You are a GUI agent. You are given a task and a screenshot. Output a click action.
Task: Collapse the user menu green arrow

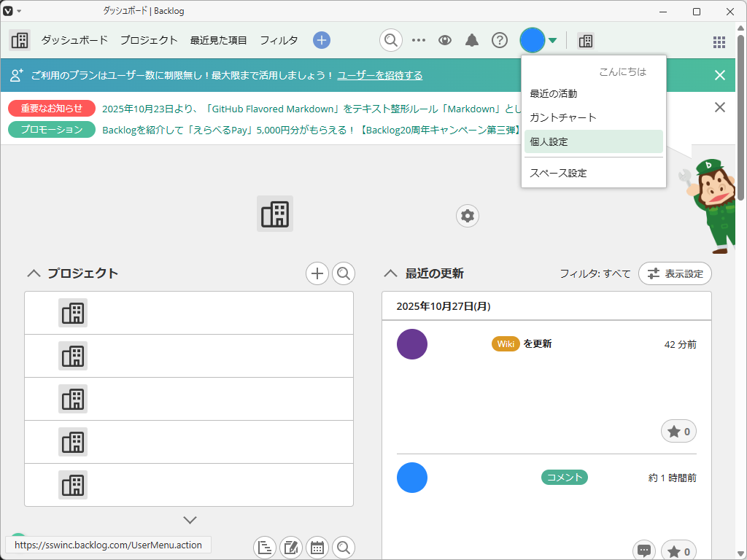tap(553, 41)
